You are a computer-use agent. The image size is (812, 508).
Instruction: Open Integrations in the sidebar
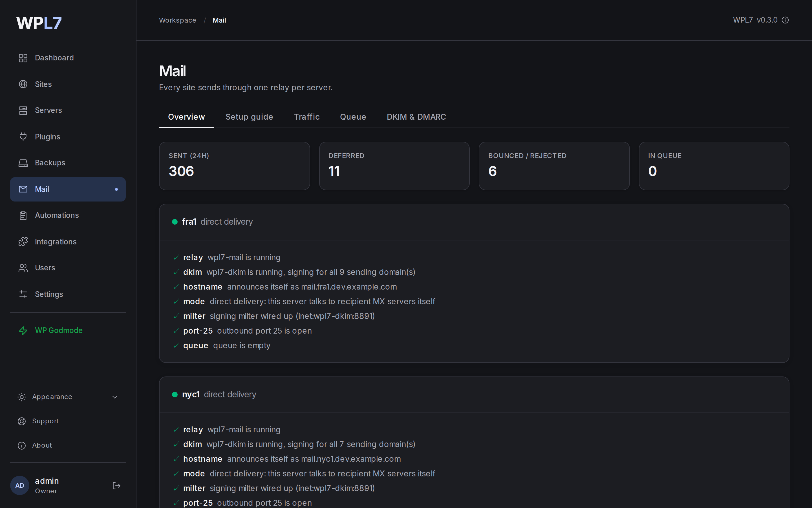click(x=68, y=242)
